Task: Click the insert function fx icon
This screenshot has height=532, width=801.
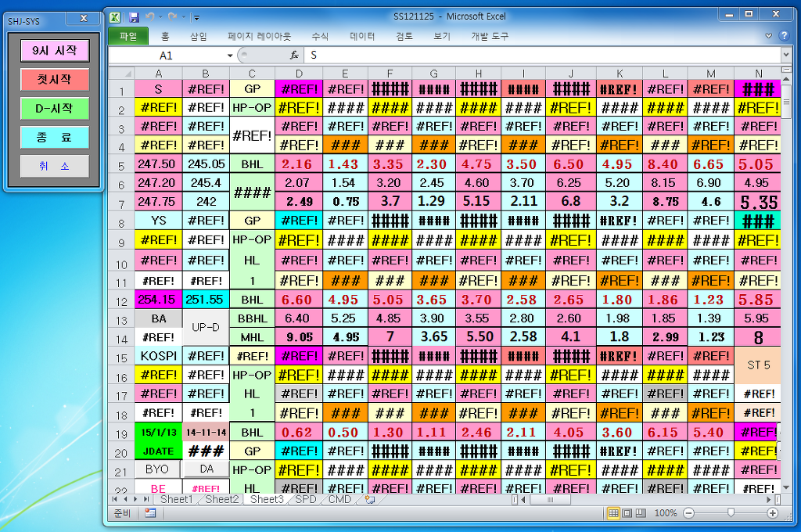Action: [294, 56]
